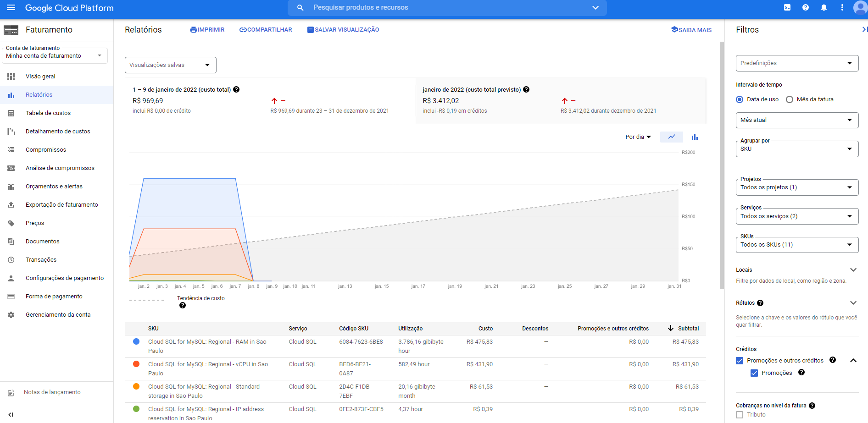Open the Por dia granularity dropdown
The image size is (868, 423).
coord(638,137)
